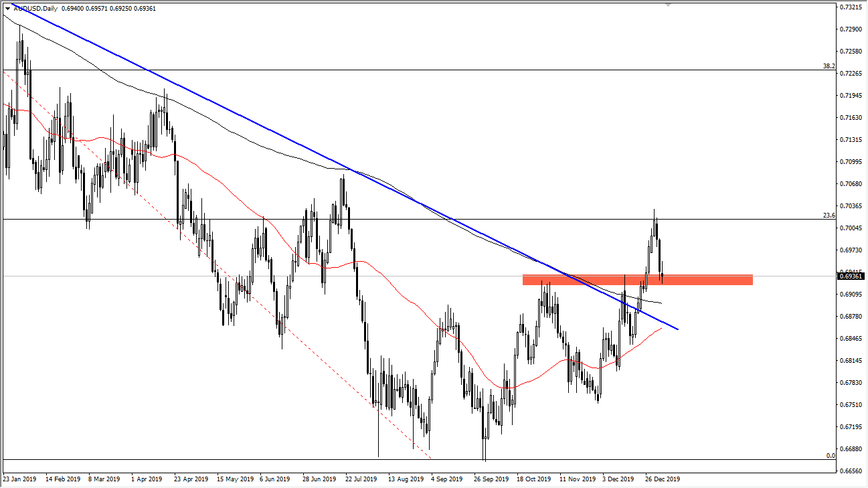The width and height of the screenshot is (868, 488).
Task: Click the 0.70045 price scale label
Action: (x=851, y=228)
